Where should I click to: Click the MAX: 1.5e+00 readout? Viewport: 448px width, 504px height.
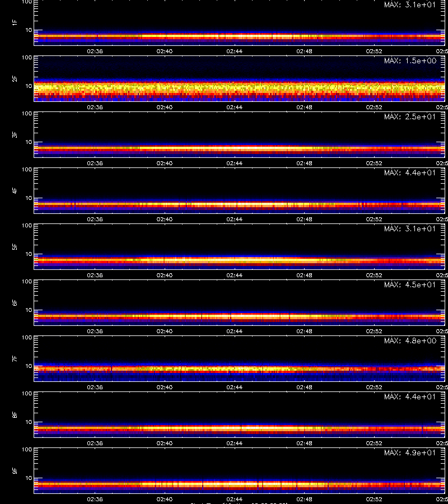pyautogui.click(x=410, y=60)
